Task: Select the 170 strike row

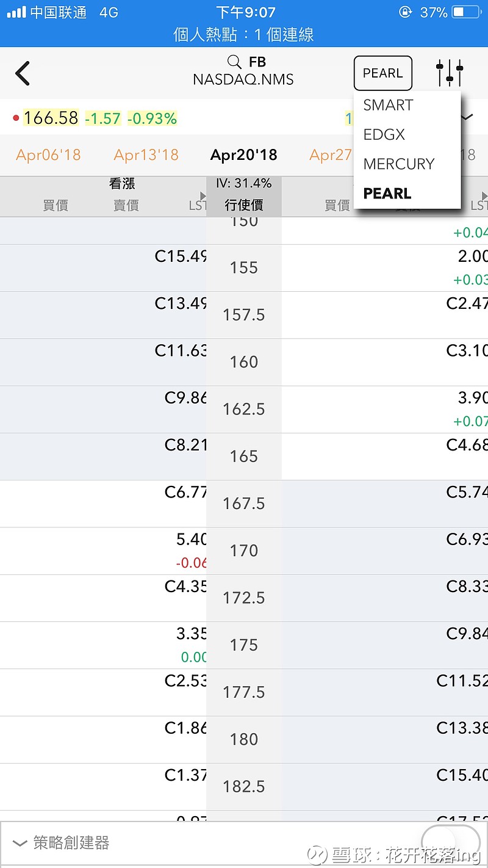Action: click(x=244, y=550)
